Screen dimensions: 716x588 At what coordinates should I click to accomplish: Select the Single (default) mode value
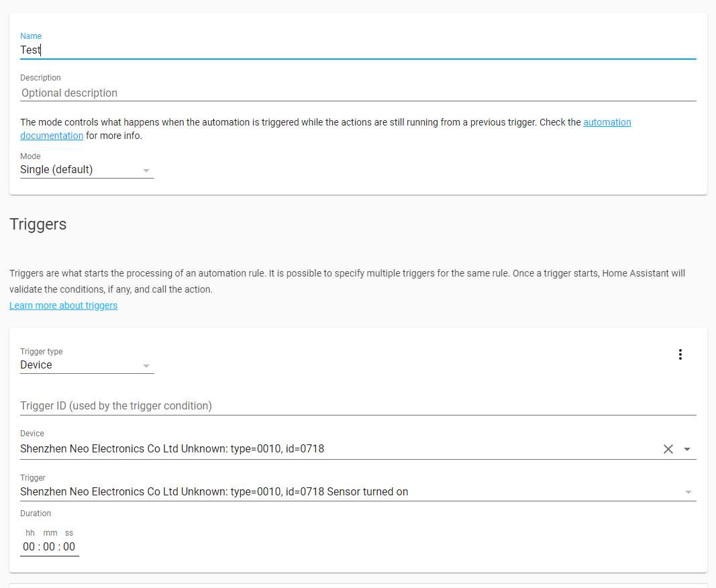coord(57,170)
